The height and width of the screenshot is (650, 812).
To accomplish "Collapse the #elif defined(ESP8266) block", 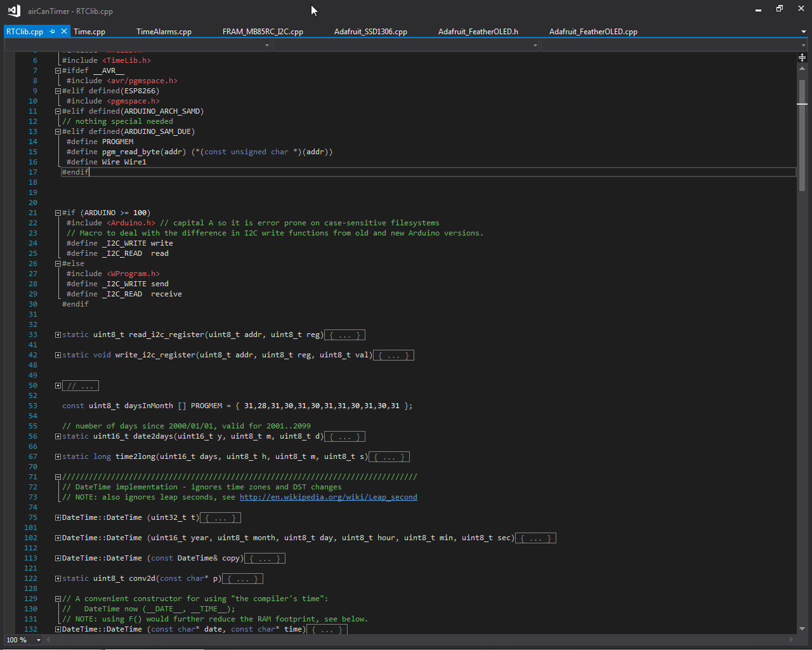I will pos(58,91).
